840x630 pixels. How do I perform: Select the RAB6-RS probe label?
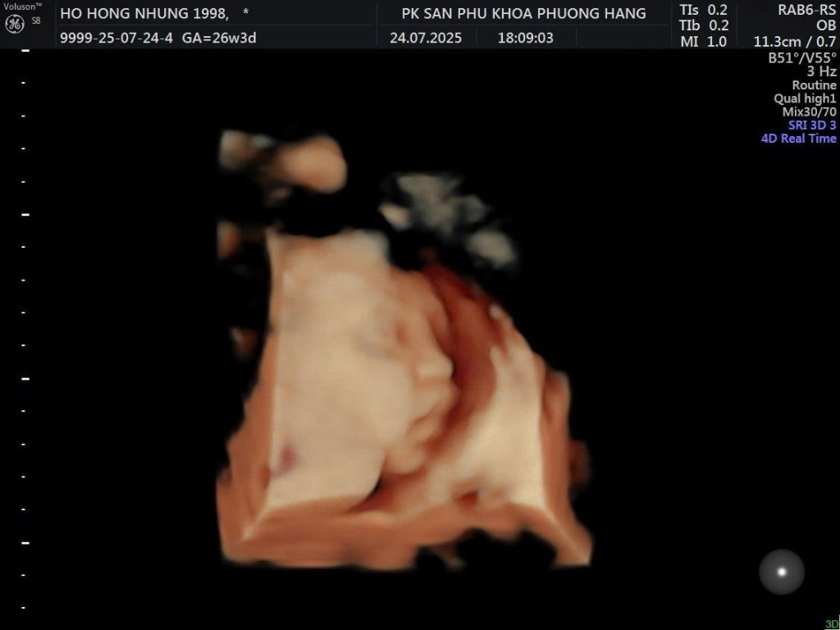tap(806, 10)
